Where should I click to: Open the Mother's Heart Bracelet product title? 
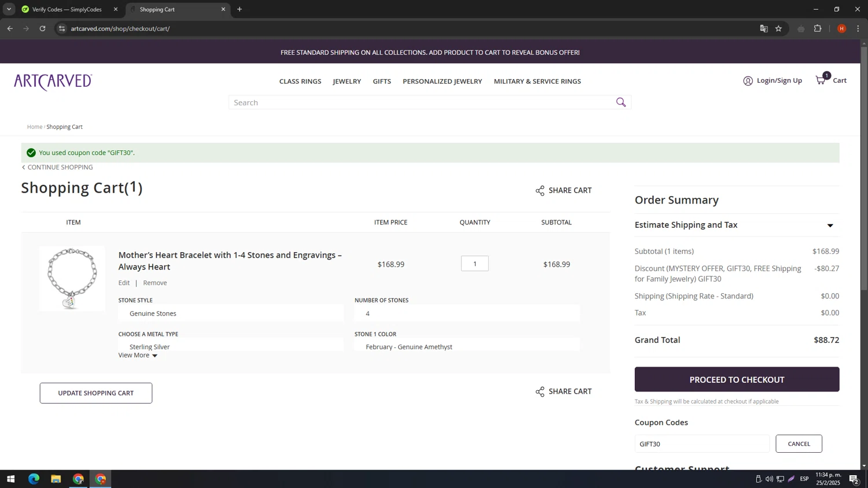pos(230,261)
